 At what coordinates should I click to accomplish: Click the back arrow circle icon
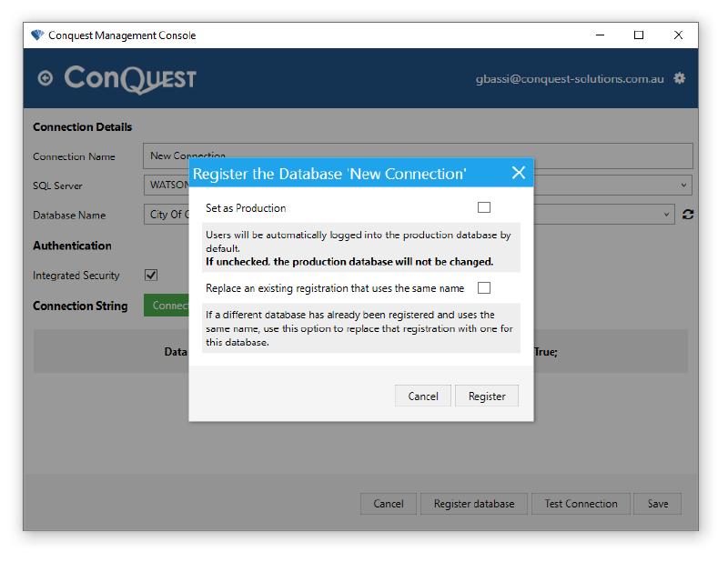coord(45,78)
